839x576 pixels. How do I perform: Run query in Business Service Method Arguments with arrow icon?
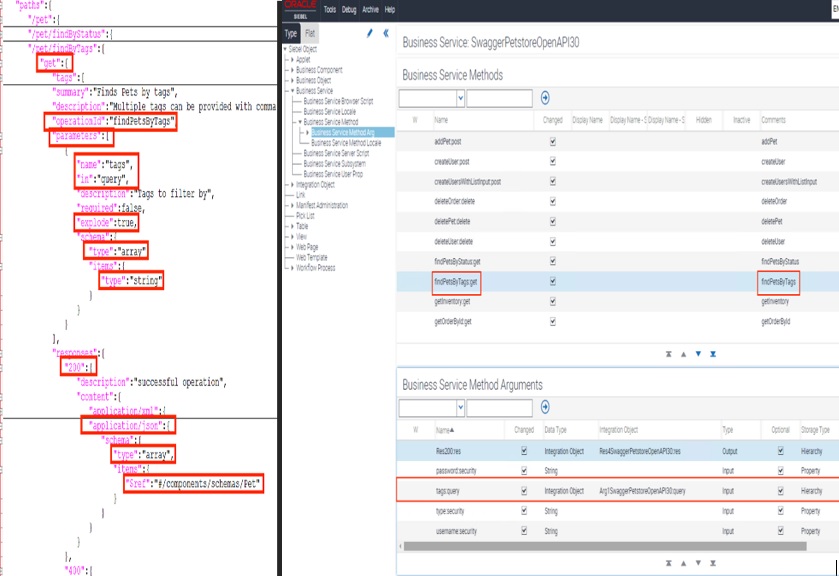tap(545, 407)
